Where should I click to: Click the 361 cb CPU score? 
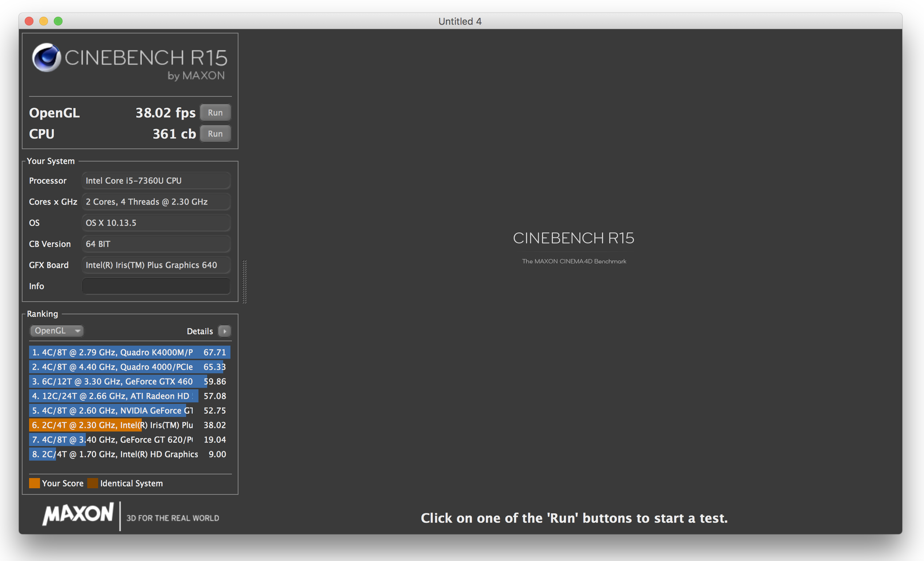pyautogui.click(x=174, y=134)
